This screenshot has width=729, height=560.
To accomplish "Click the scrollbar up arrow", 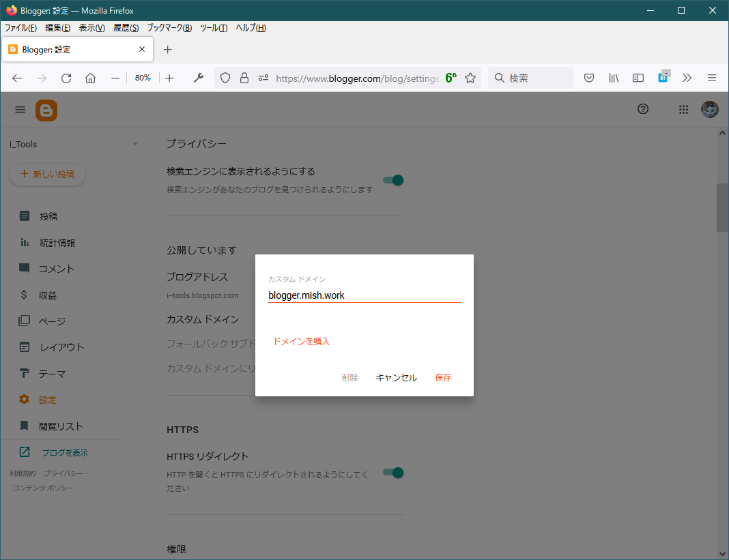I will coord(722,134).
